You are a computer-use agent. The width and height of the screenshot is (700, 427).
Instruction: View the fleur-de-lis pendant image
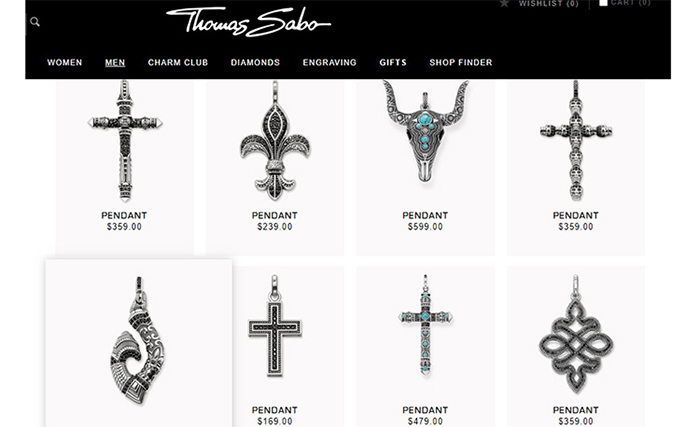tap(275, 140)
